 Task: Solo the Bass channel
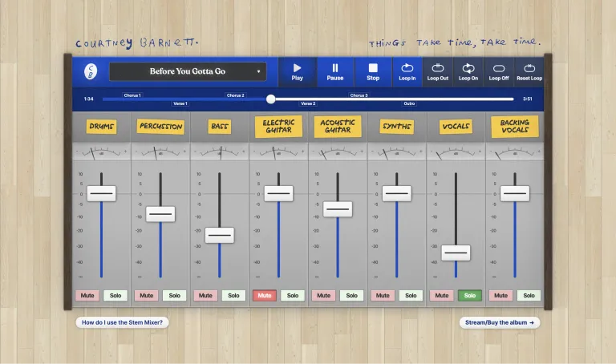point(233,295)
